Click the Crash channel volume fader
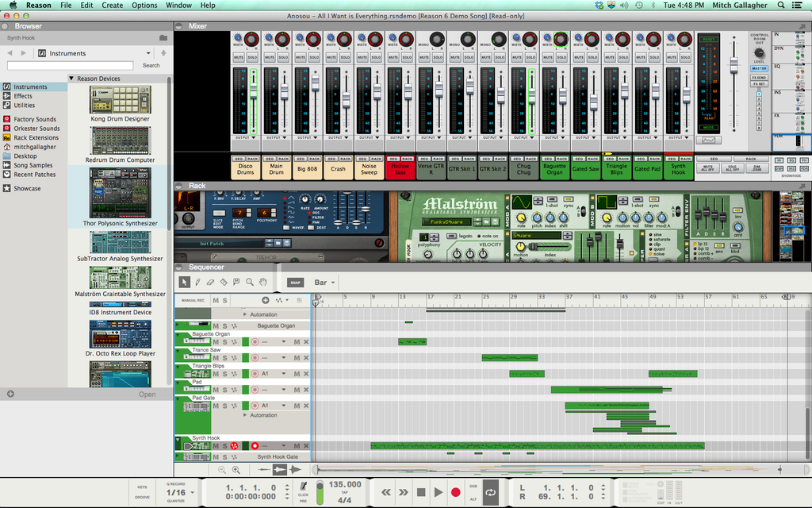Image resolution: width=812 pixels, height=508 pixels. (x=346, y=98)
